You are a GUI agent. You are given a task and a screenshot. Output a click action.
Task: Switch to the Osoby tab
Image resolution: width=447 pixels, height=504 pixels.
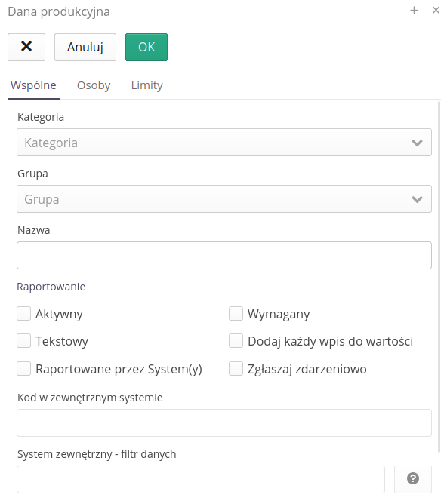tap(94, 85)
